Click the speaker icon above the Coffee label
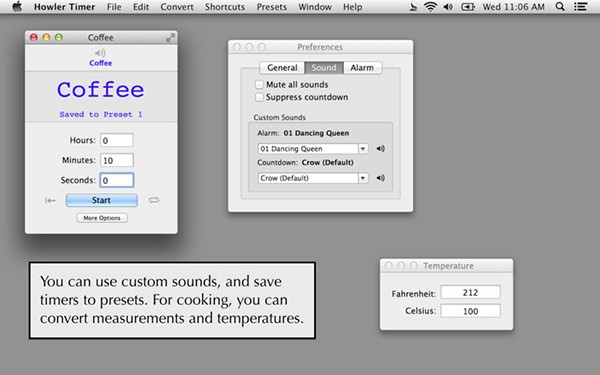This screenshot has width=600, height=375. 100,53
